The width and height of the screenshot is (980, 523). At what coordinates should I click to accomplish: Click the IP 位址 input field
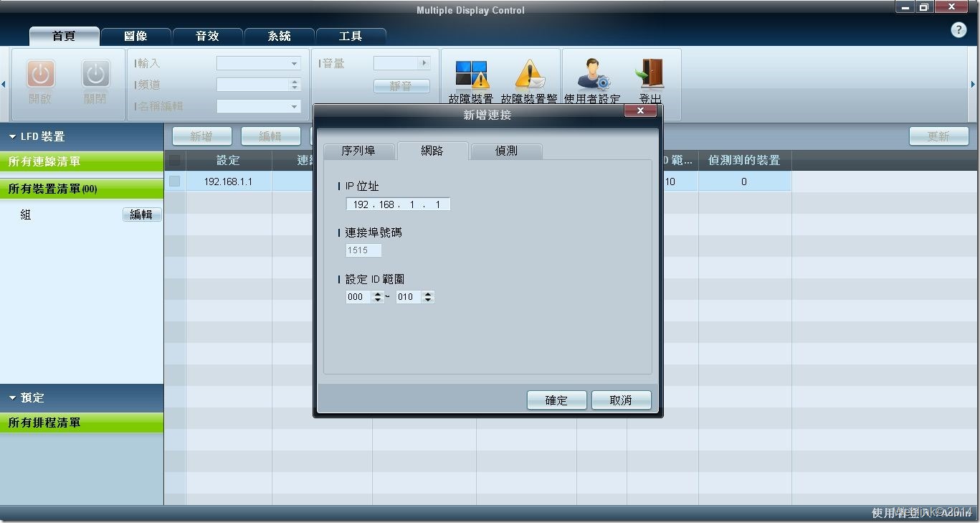pos(398,204)
